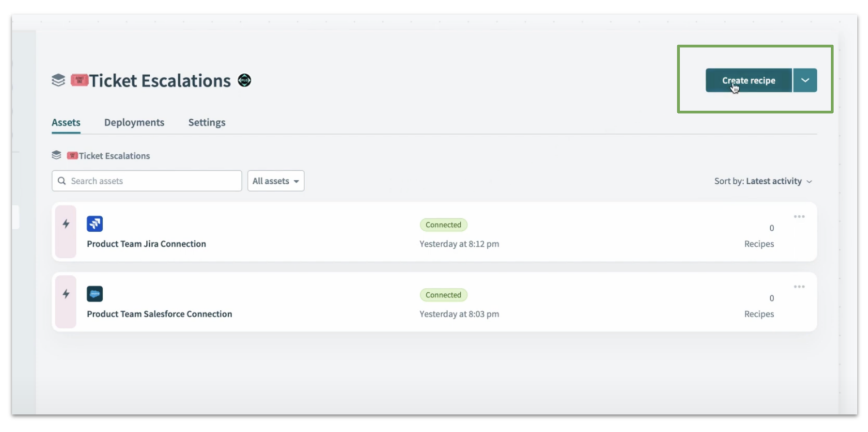Click the Create recipe button
868x432 pixels.
pyautogui.click(x=748, y=80)
